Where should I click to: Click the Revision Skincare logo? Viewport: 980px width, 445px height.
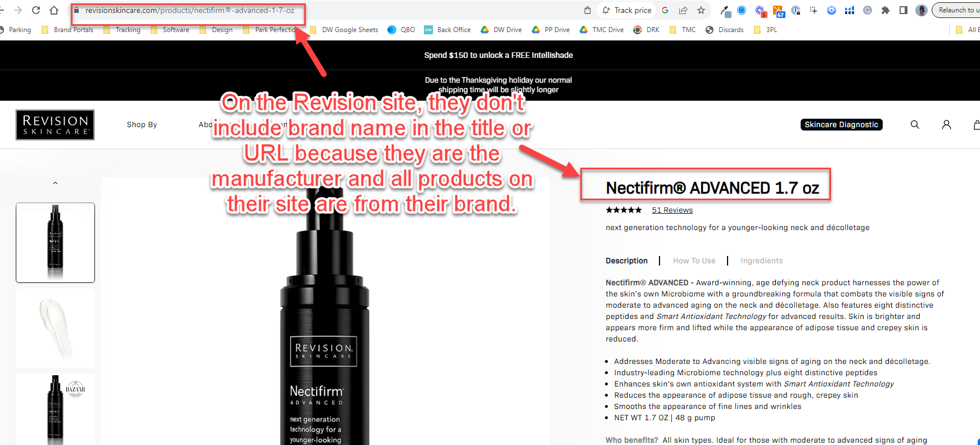55,125
